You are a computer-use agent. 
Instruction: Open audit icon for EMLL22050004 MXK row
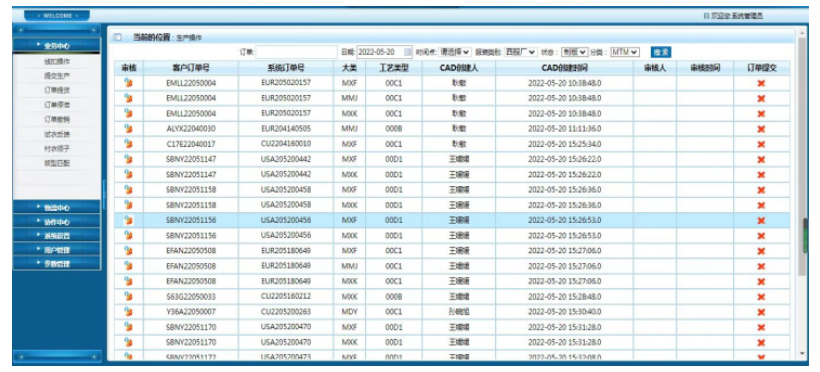pos(128,113)
